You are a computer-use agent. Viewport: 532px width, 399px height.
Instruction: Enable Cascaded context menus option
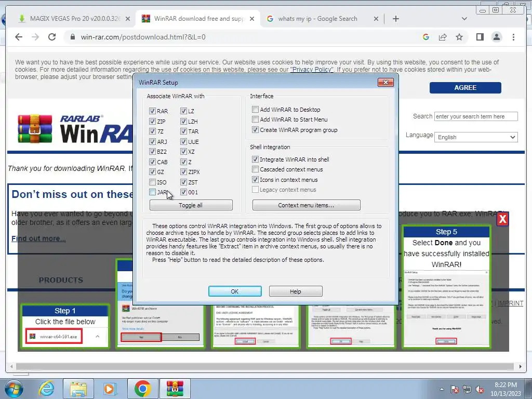pyautogui.click(x=255, y=169)
